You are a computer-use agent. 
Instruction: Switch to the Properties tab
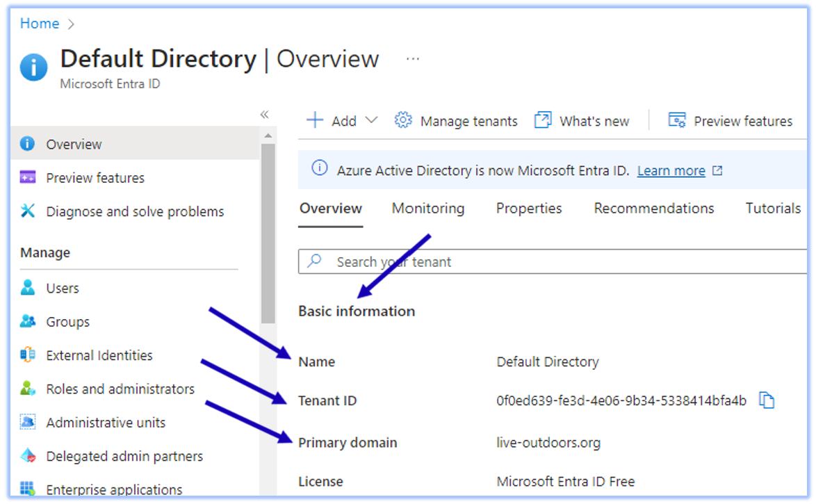click(x=529, y=209)
